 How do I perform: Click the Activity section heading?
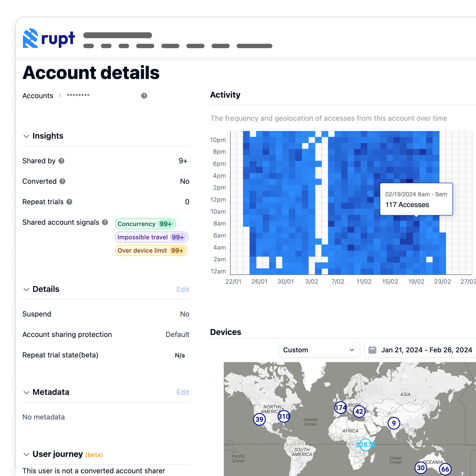tap(225, 95)
